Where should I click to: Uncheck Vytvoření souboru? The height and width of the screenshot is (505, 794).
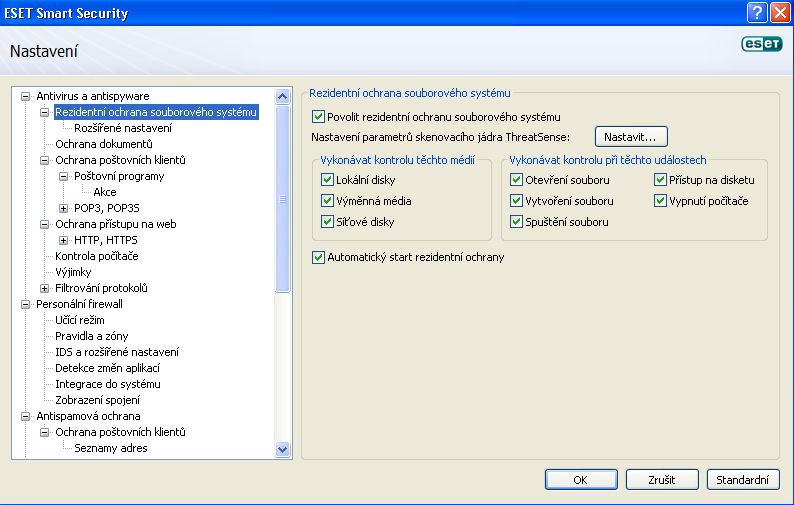(x=516, y=201)
